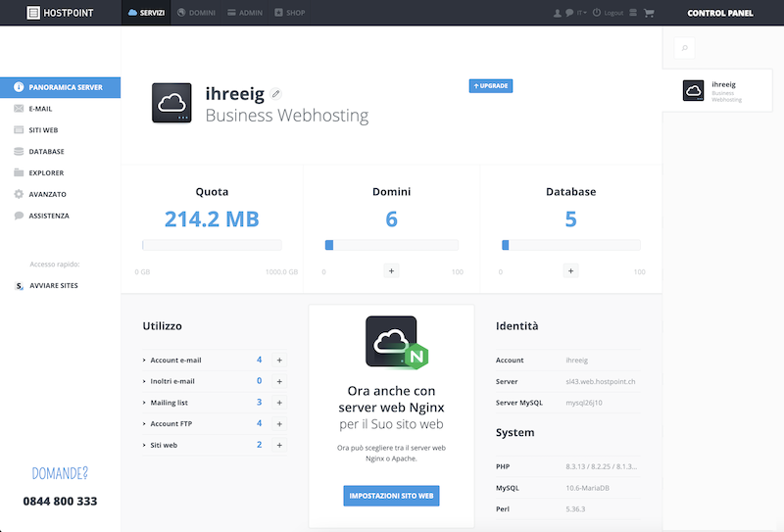
Task: Click the Logout link
Action: coord(608,13)
